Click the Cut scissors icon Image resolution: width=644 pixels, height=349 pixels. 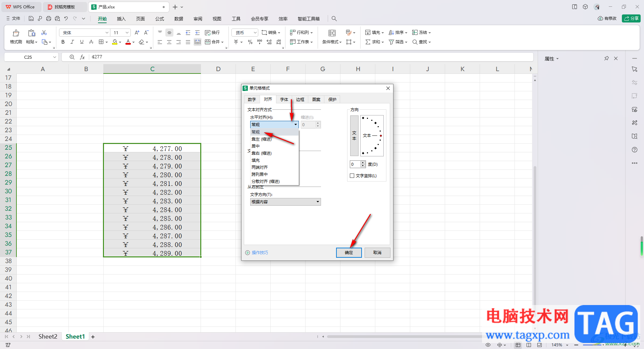coord(44,33)
